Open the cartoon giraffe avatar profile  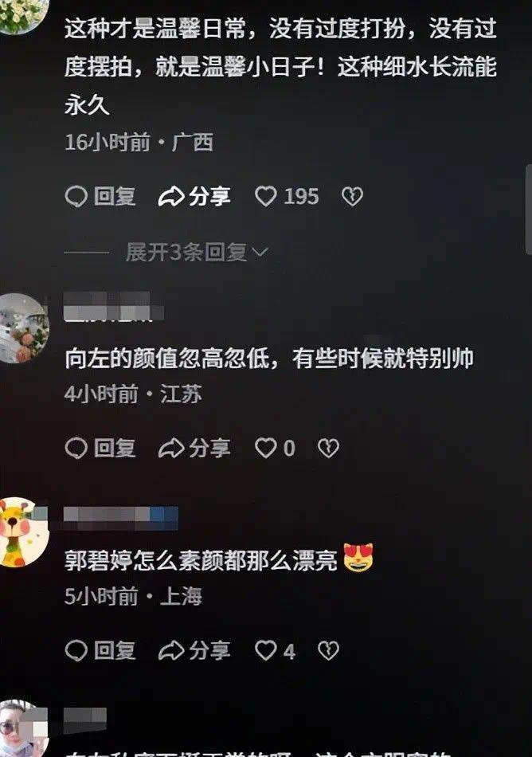pyautogui.click(x=22, y=532)
